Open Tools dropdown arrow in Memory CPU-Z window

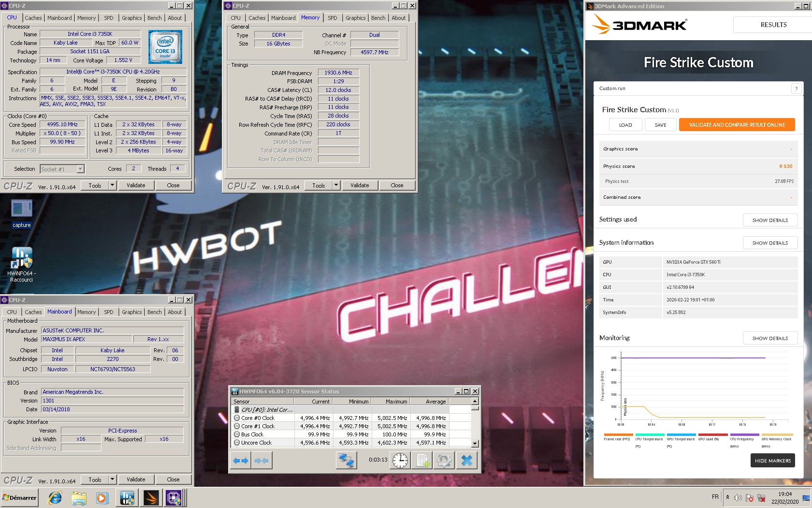336,185
